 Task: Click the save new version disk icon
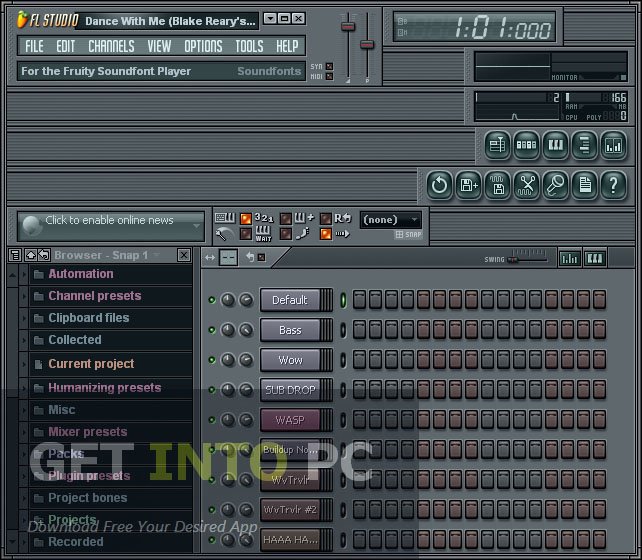(x=468, y=185)
